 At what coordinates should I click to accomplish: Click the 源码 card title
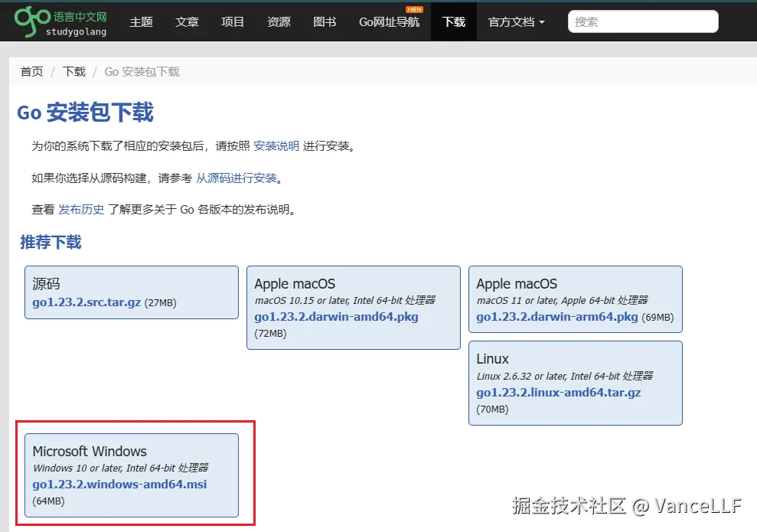(x=47, y=284)
